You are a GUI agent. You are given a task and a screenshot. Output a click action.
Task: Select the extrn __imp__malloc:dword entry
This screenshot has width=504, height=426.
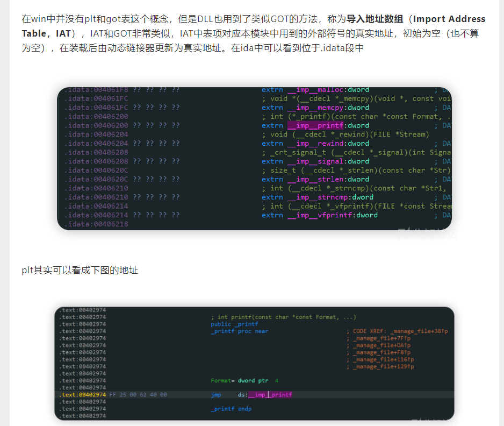(319, 90)
